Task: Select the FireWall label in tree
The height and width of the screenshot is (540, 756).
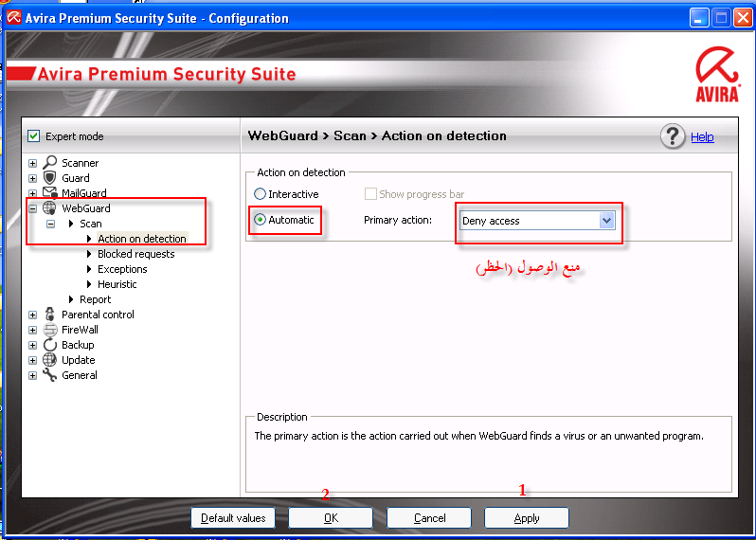Action: [80, 330]
